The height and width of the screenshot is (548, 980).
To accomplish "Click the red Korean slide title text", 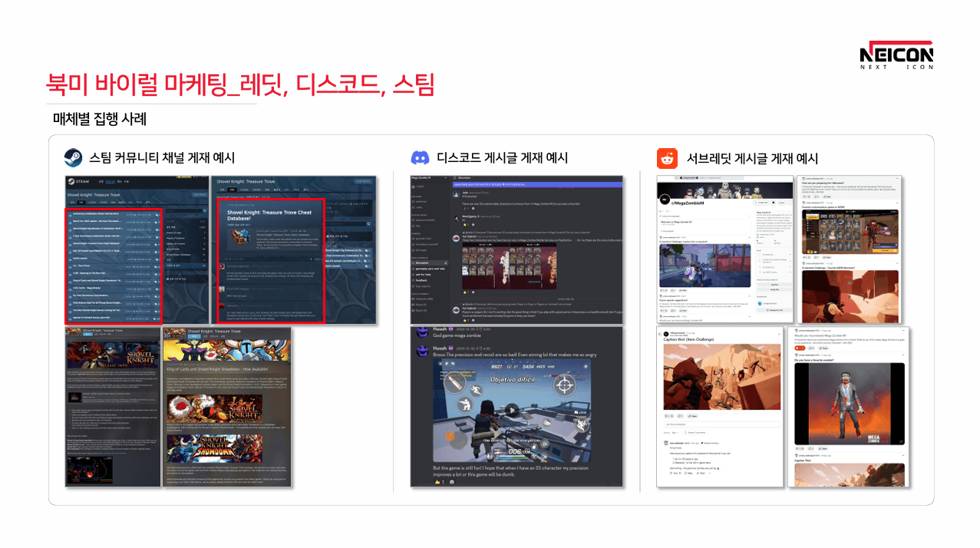I will click(x=240, y=83).
